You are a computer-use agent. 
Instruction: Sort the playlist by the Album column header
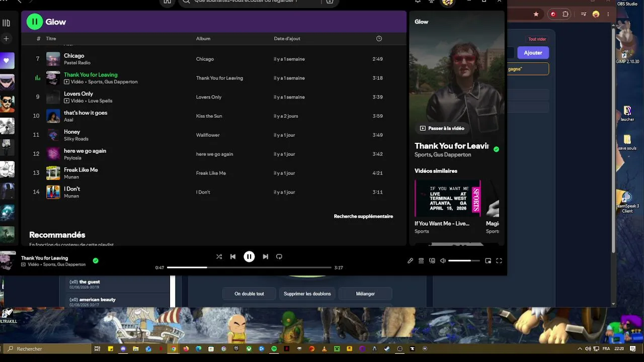tap(203, 39)
